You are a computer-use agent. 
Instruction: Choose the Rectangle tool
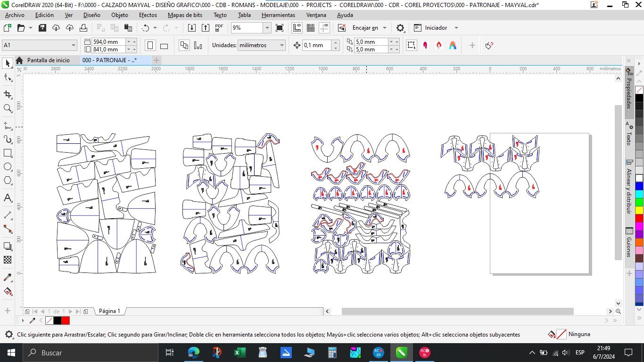click(x=8, y=153)
